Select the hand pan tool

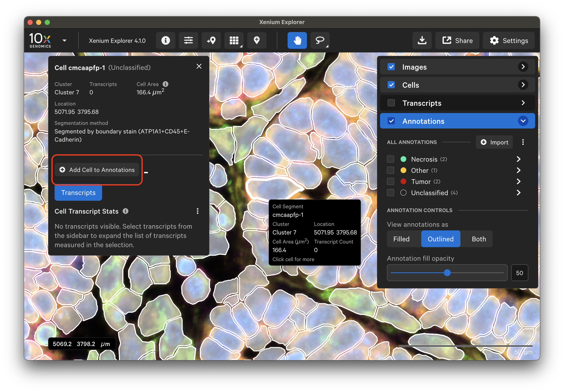point(297,40)
